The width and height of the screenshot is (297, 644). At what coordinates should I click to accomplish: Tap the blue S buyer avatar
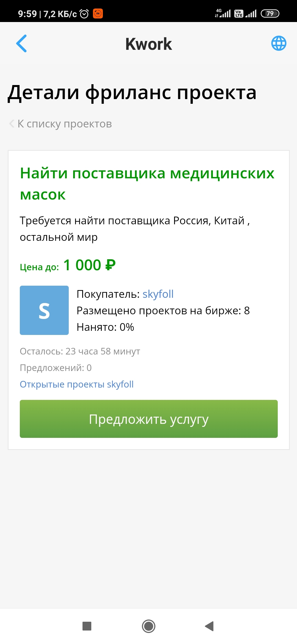44,310
